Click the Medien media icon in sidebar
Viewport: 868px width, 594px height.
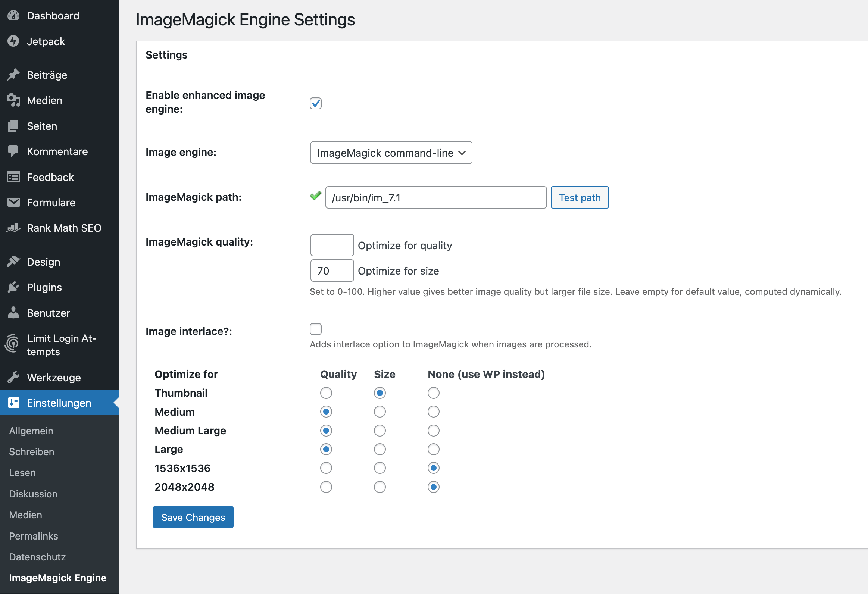pyautogui.click(x=13, y=100)
